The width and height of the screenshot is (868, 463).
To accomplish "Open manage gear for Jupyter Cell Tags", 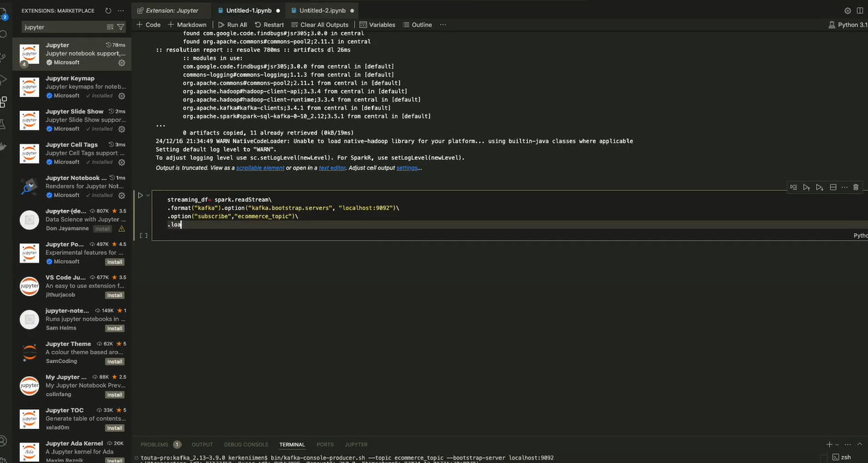I will pyautogui.click(x=122, y=162).
